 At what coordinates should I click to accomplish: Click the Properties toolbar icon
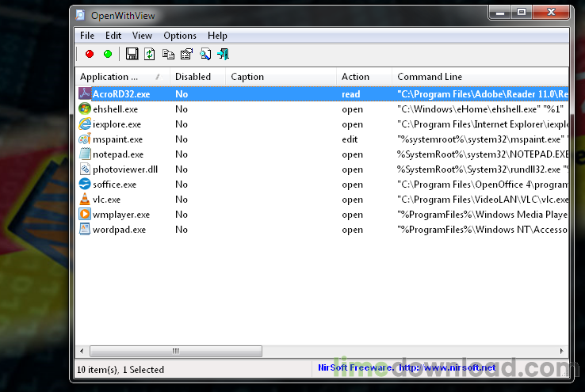tap(186, 54)
